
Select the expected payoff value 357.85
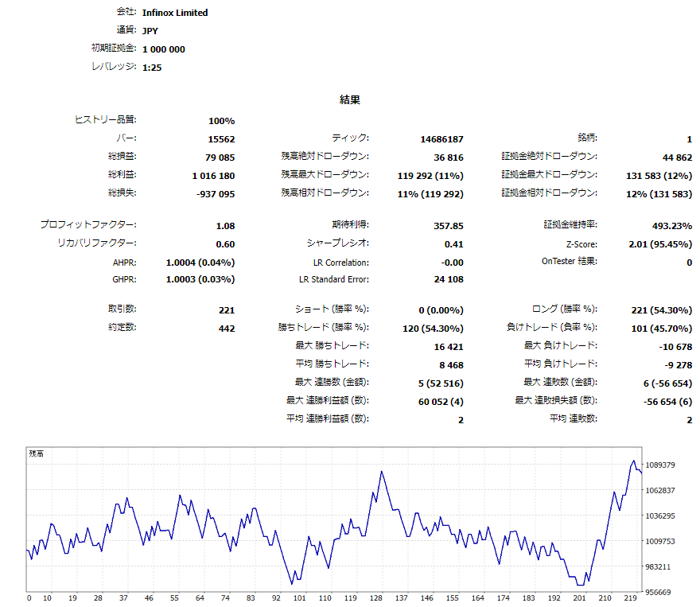click(x=449, y=226)
